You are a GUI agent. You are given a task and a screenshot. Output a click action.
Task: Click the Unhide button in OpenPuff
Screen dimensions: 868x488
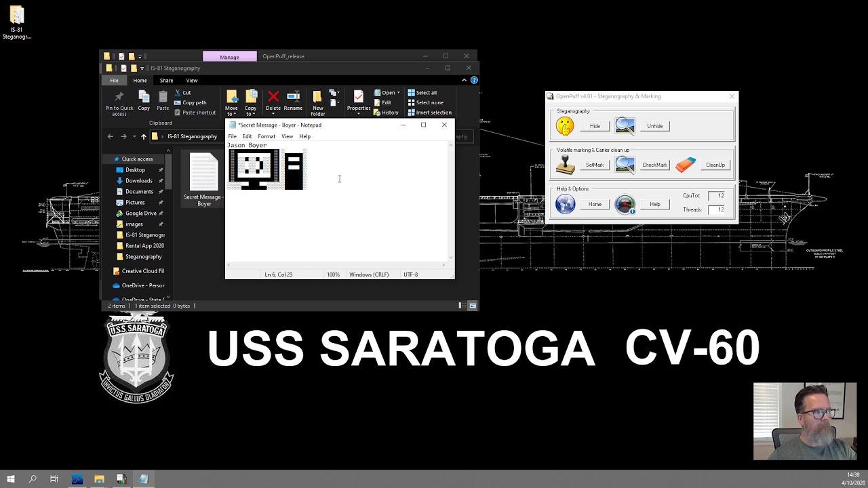pyautogui.click(x=655, y=126)
